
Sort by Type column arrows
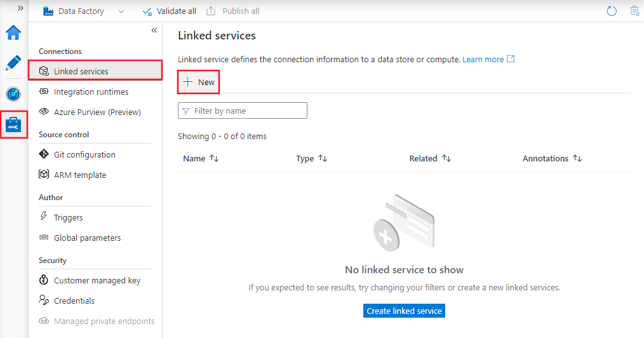[323, 158]
